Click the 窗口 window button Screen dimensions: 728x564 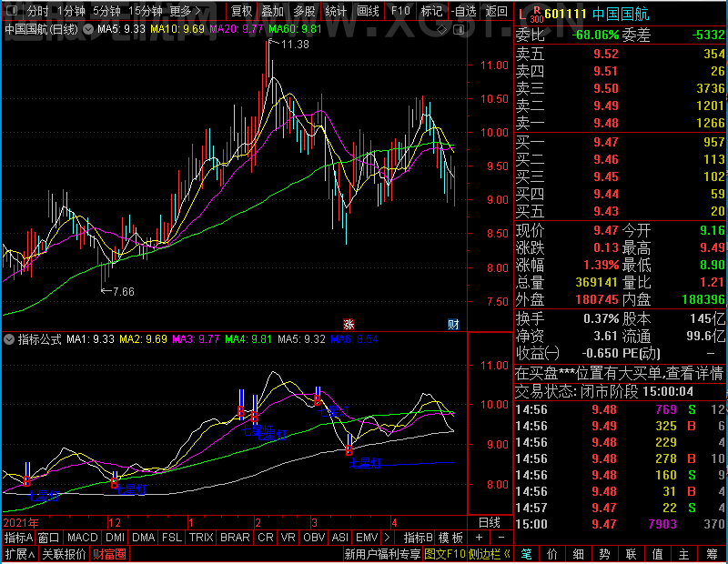[x=49, y=538]
